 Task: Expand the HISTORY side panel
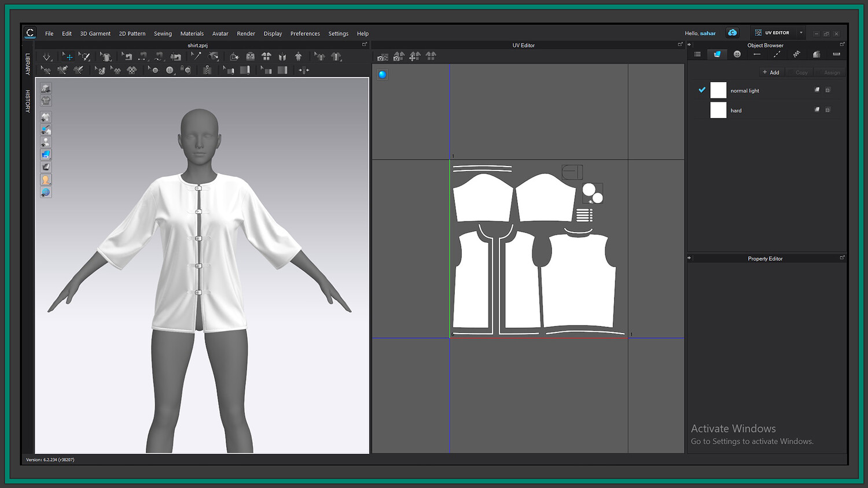[27, 101]
